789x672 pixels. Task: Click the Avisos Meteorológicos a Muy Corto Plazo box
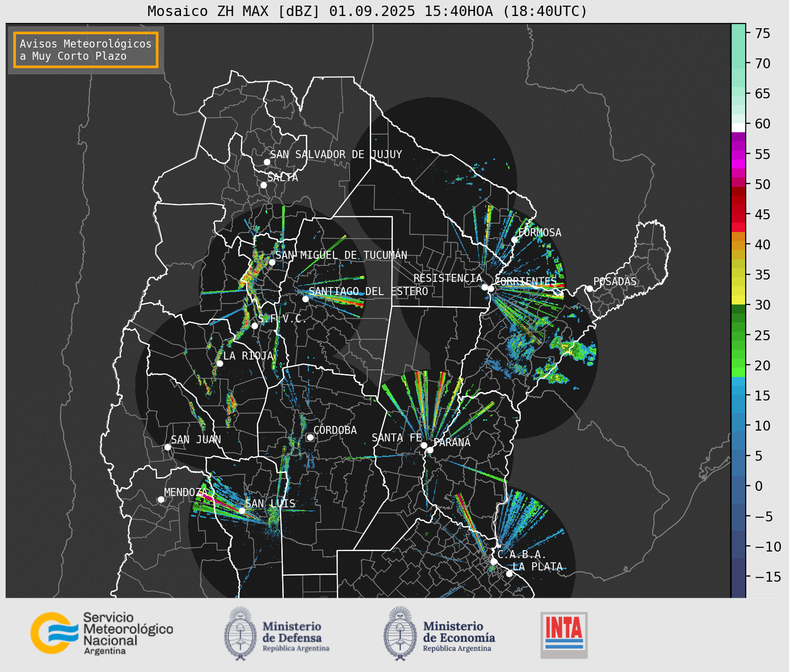86,50
